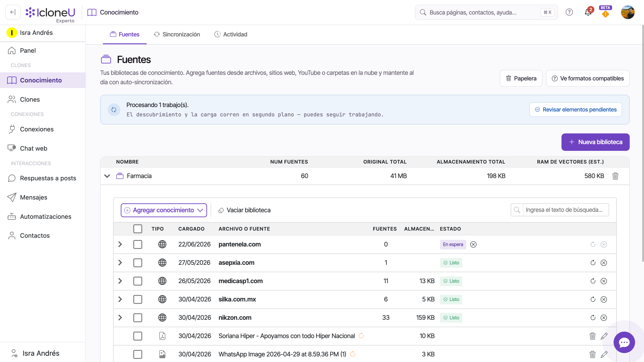Resync medicasp1.com source
Image resolution: width=644 pixels, height=362 pixels.
(593, 281)
